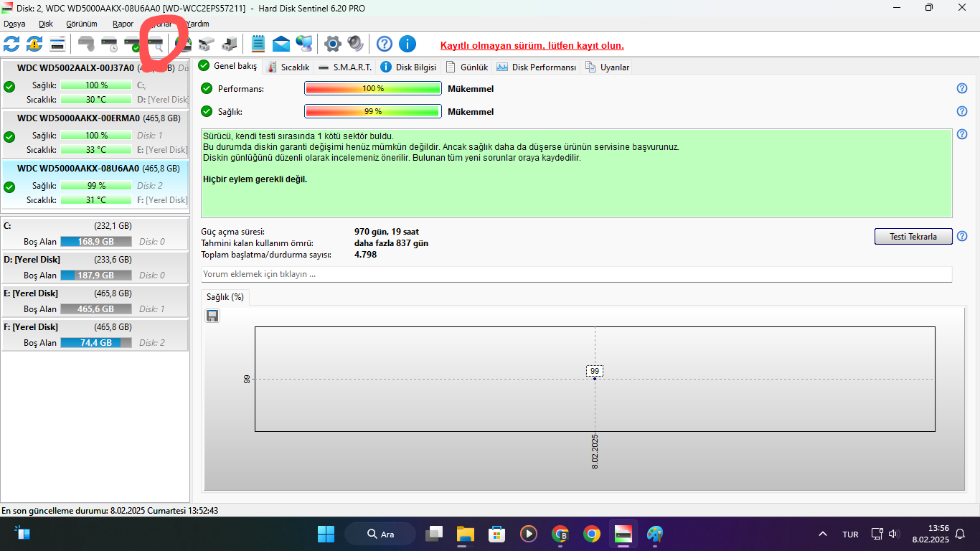Open help with the toolbar question mark icon
This screenshot has height=551, width=980.
point(385,44)
